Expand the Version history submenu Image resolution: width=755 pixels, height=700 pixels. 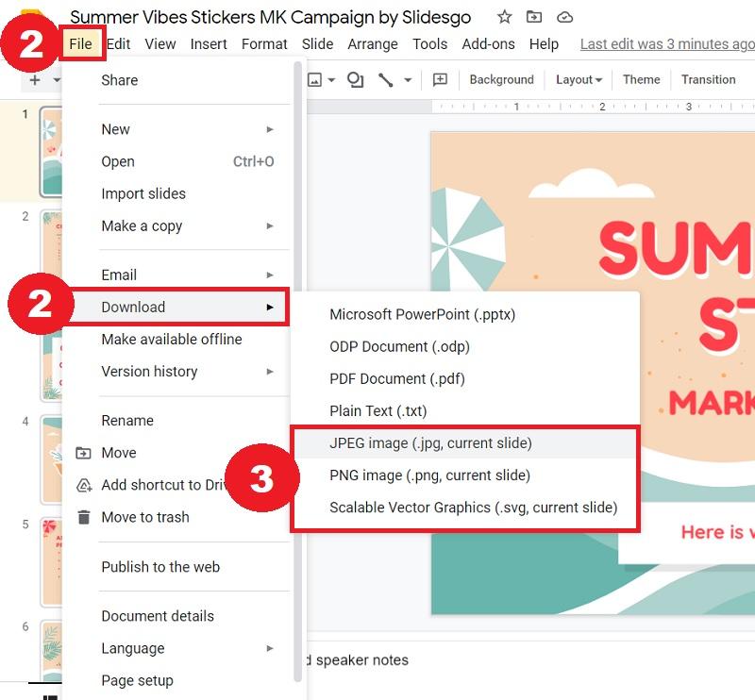click(176, 372)
